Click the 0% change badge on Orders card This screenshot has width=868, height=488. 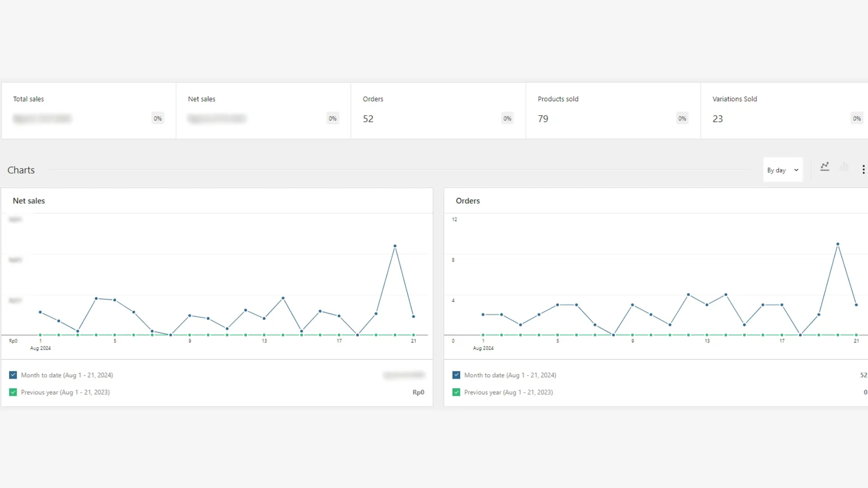tap(507, 118)
